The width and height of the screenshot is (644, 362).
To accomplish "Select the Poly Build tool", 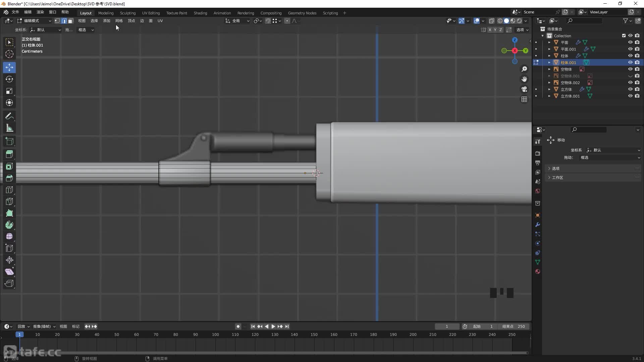I will click(x=9, y=213).
